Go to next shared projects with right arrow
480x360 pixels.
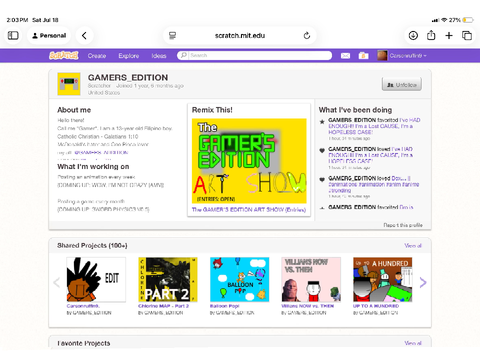pos(423,282)
